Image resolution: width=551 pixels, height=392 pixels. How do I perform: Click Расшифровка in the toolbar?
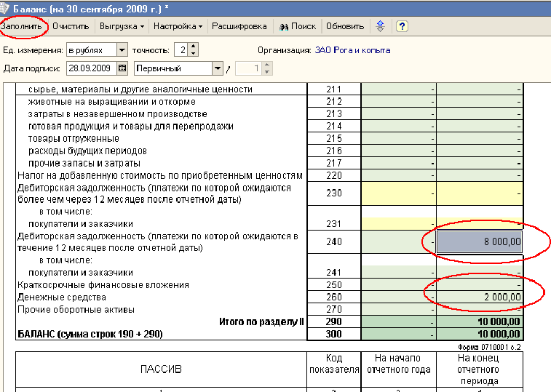pos(239,26)
